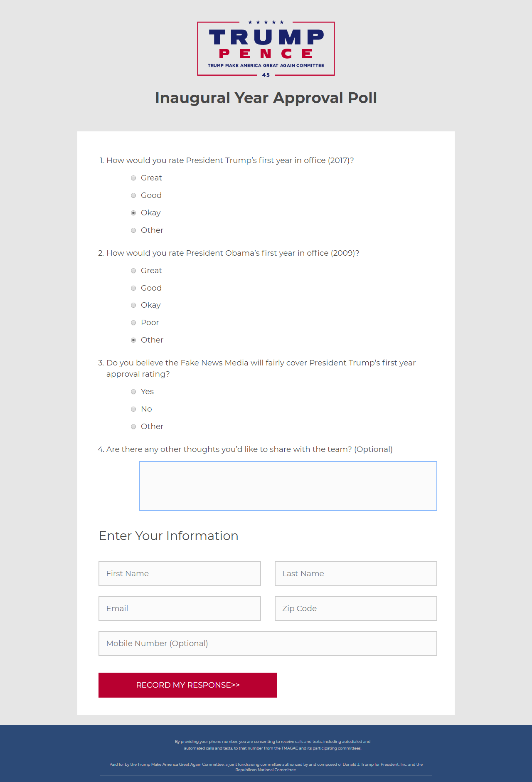Click the Trump Pence logo

coord(266,49)
